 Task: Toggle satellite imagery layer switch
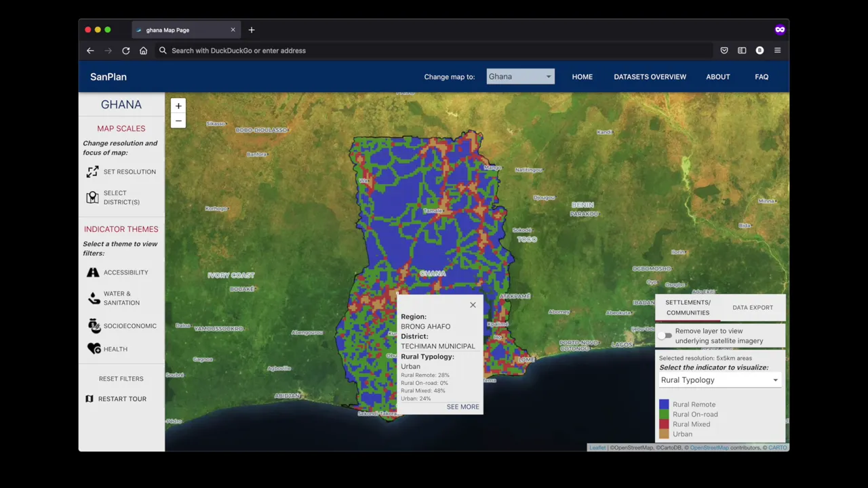tap(665, 335)
